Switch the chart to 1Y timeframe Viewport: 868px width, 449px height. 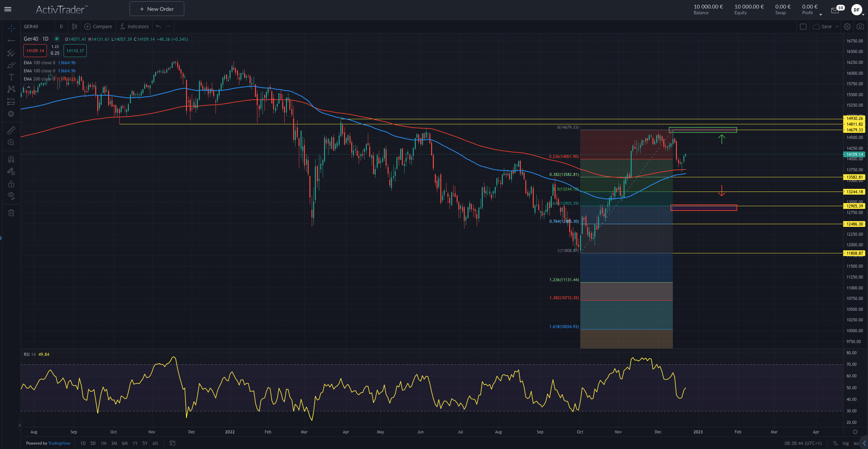click(x=135, y=443)
